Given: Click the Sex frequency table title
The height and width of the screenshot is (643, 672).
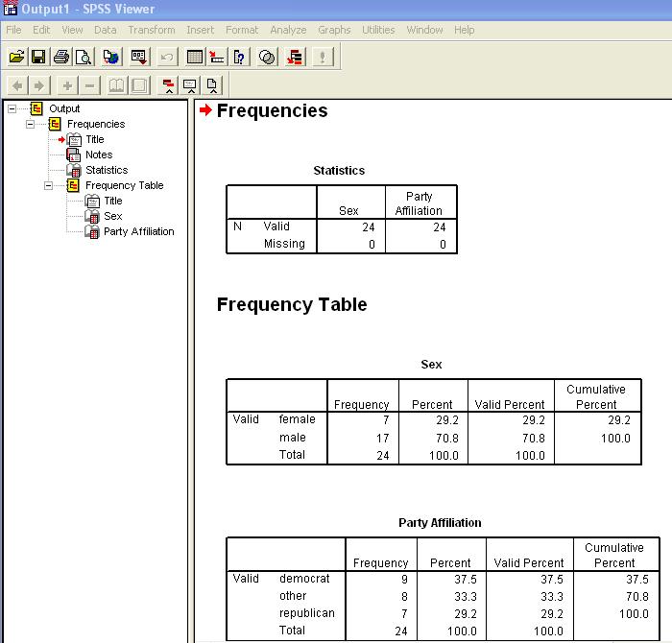Looking at the screenshot, I should [431, 365].
